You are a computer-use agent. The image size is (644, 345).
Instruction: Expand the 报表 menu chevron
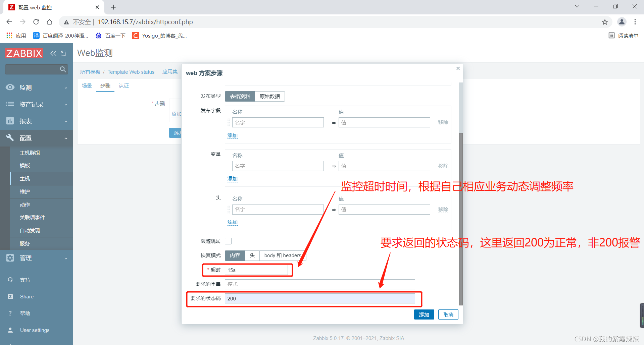[66, 121]
